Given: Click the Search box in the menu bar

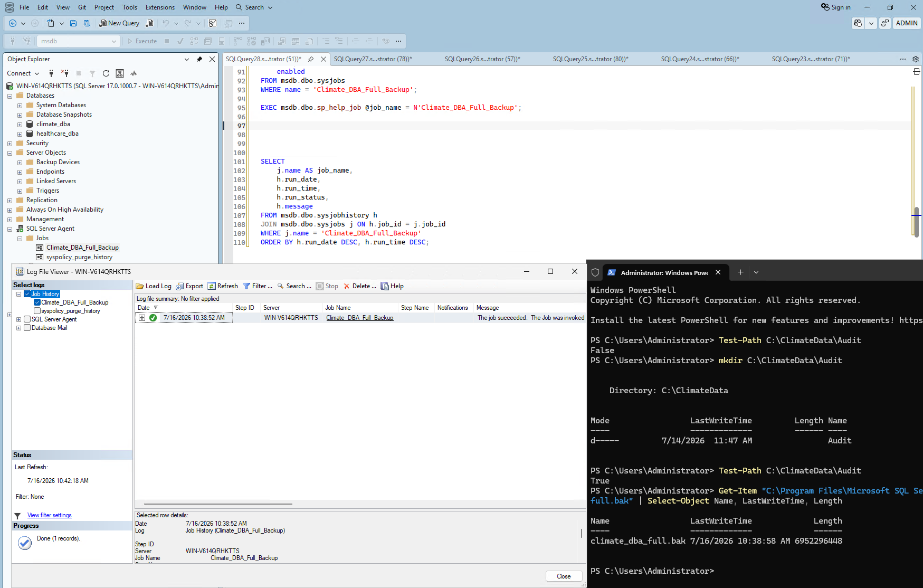Looking at the screenshot, I should coord(254,7).
